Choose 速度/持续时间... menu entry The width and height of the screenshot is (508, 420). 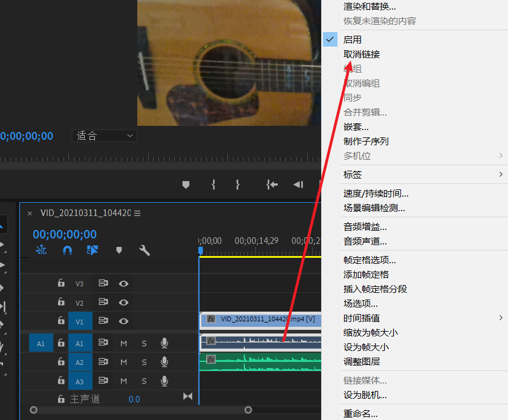tap(376, 194)
